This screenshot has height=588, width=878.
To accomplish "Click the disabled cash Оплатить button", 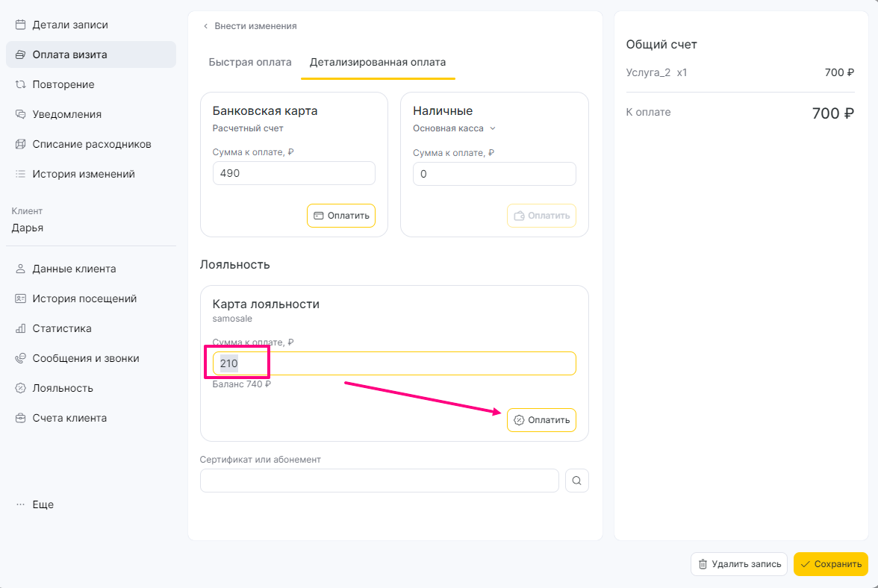I will point(541,216).
